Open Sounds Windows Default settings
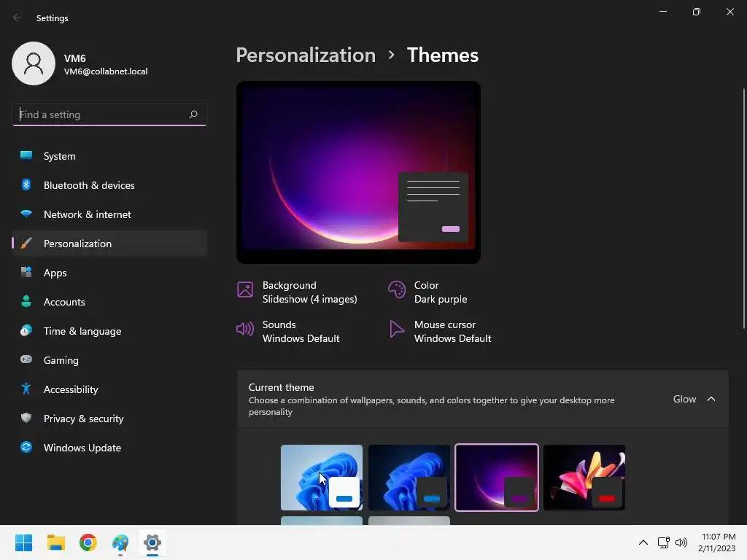 (x=289, y=332)
